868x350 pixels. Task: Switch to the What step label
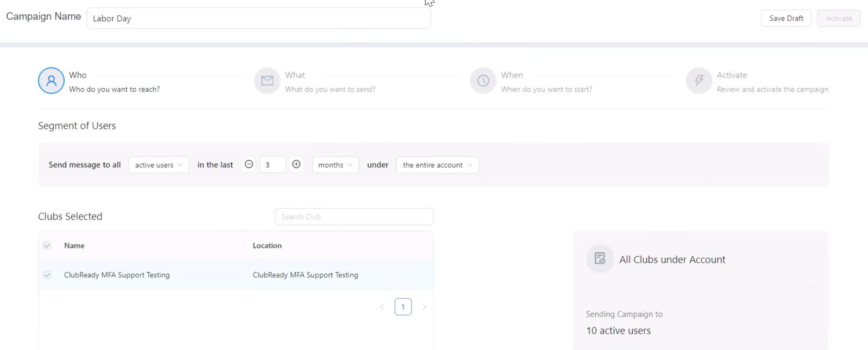[295, 75]
